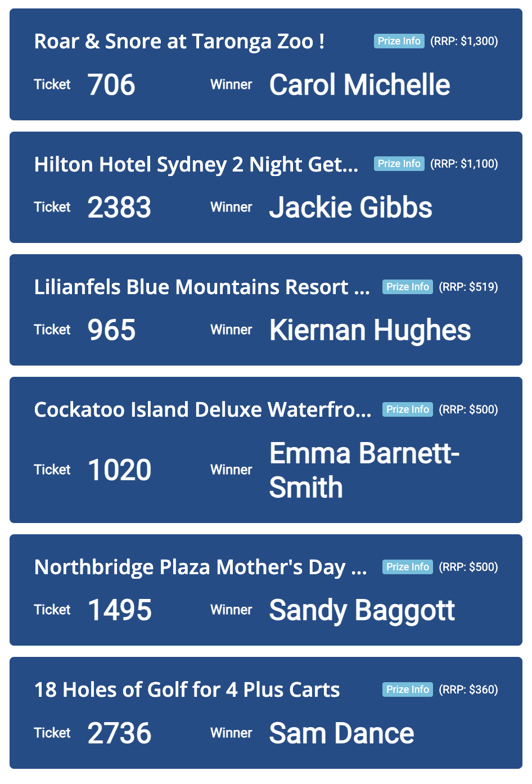Click the RRP $1,300 price label
Viewport: 532px width, 784px height.
pyautogui.click(x=464, y=41)
